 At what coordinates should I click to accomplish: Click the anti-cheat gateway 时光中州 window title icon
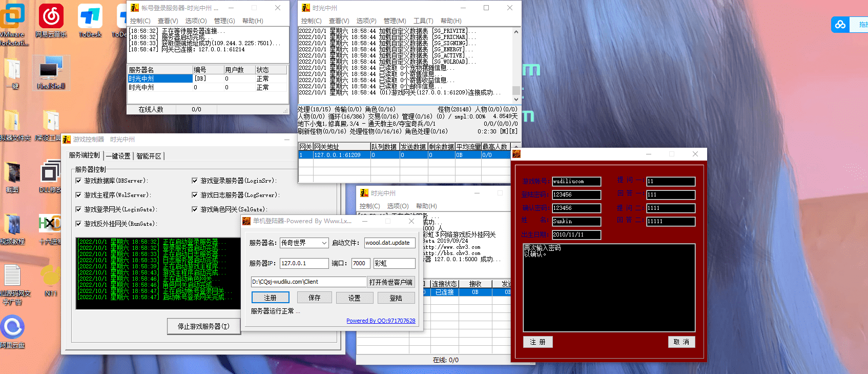click(364, 193)
